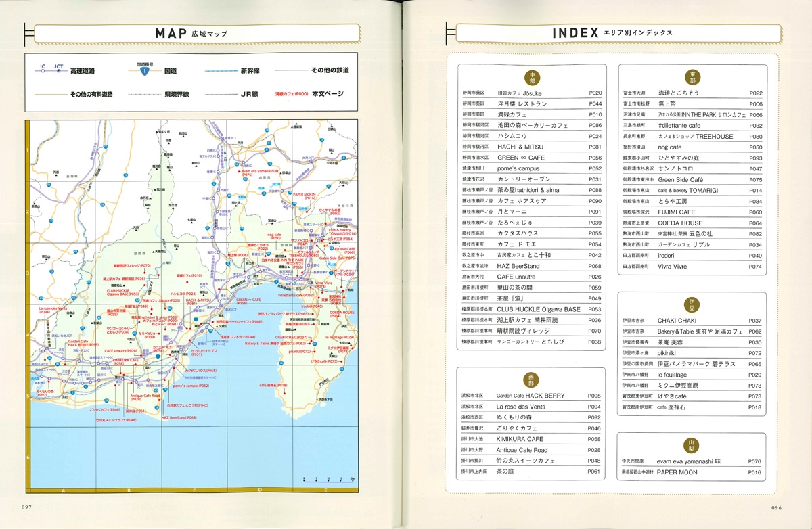
Task: Click the 東部 round badge in the index
Action: click(692, 76)
